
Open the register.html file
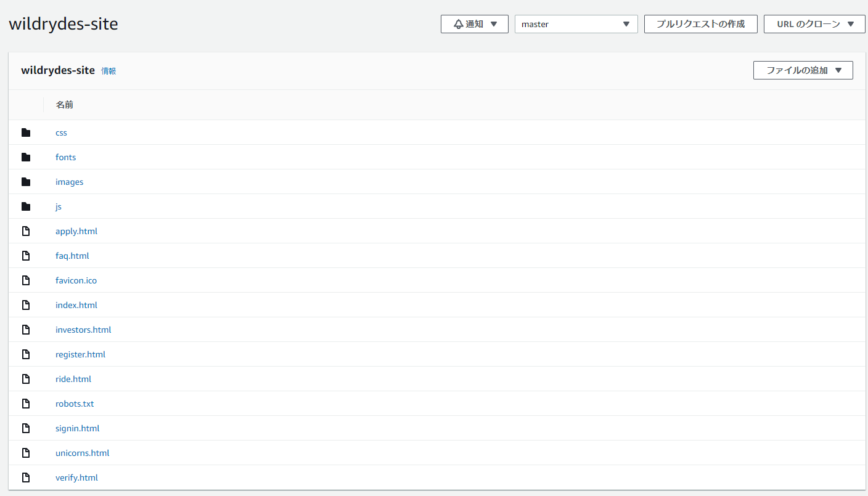coord(80,354)
